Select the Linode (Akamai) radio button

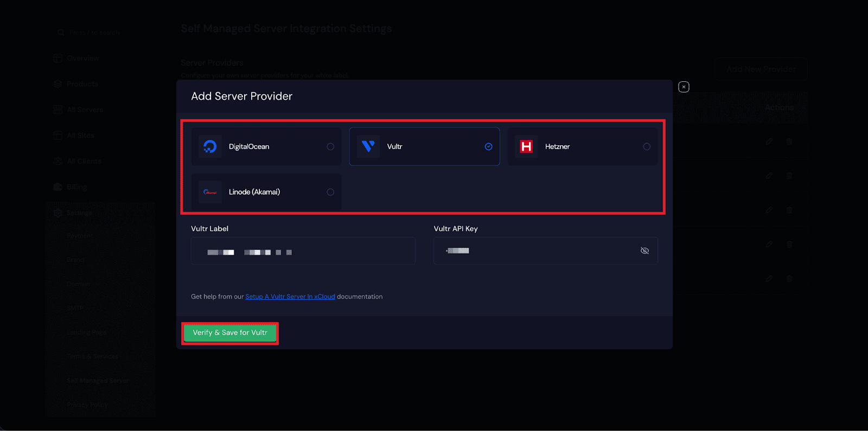330,192
